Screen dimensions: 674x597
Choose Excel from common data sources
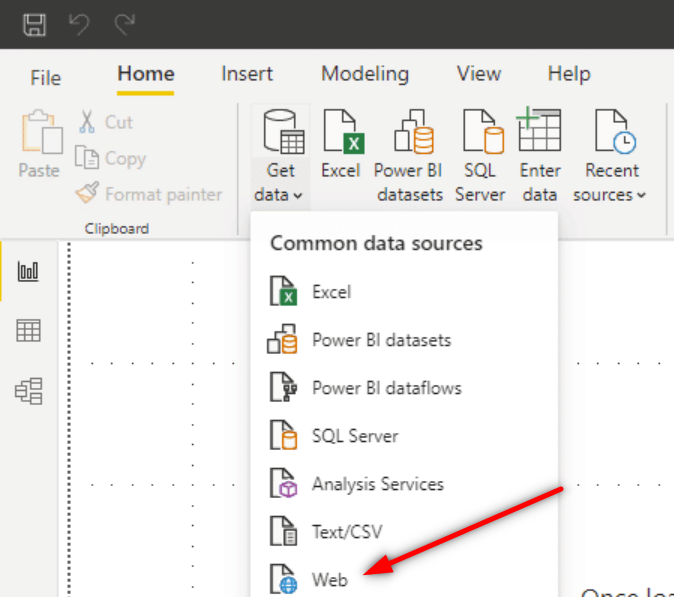click(x=404, y=292)
